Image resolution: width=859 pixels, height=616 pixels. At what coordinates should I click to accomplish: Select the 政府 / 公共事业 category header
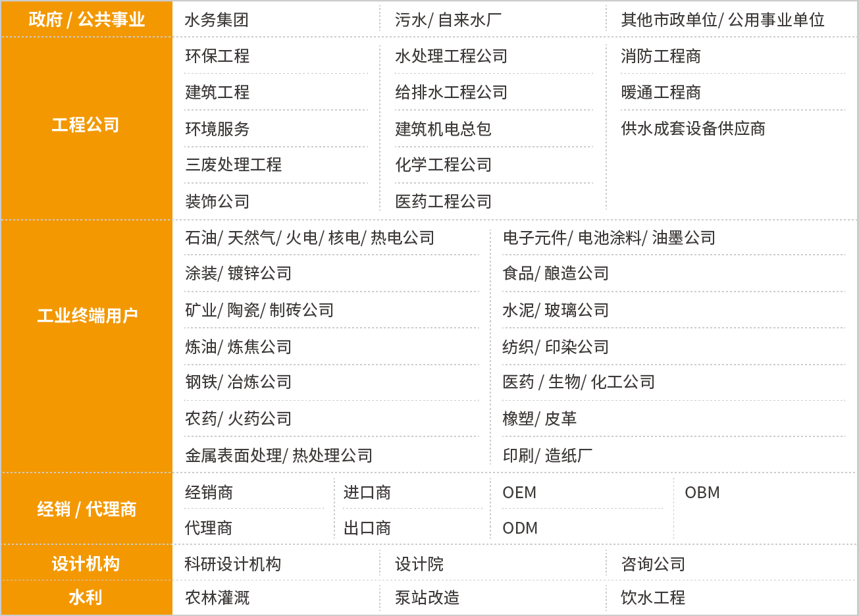point(86,20)
